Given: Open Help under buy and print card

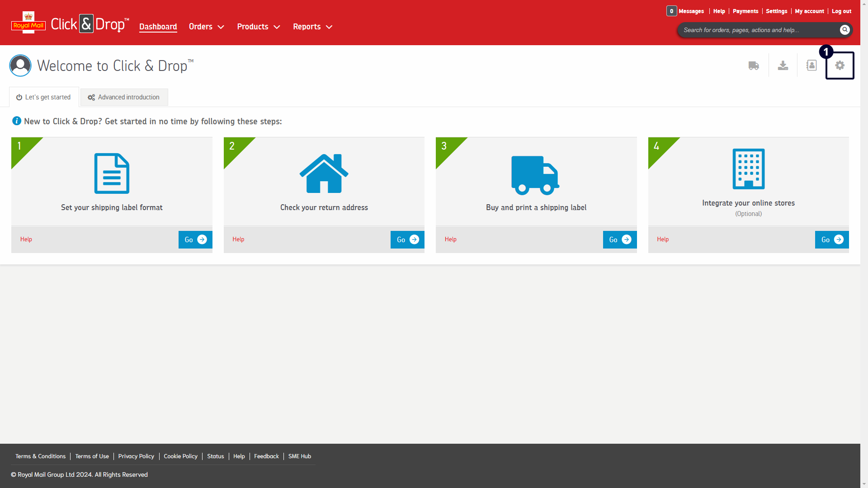Looking at the screenshot, I should tap(451, 239).
